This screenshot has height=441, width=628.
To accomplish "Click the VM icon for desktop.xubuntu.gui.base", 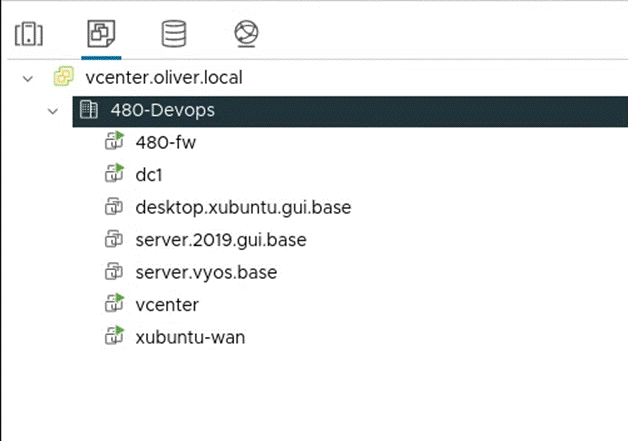I will [114, 207].
